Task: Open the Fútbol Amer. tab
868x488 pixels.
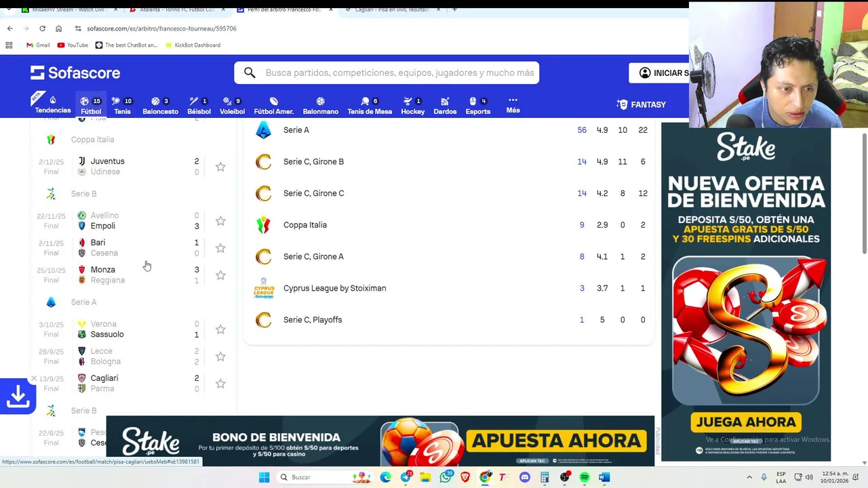Action: click(273, 105)
